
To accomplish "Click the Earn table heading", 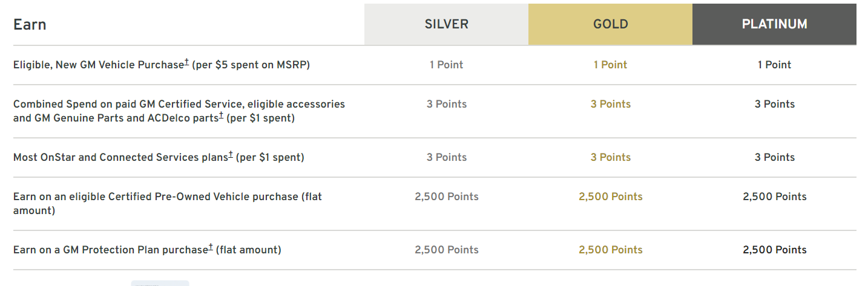I will click(30, 24).
